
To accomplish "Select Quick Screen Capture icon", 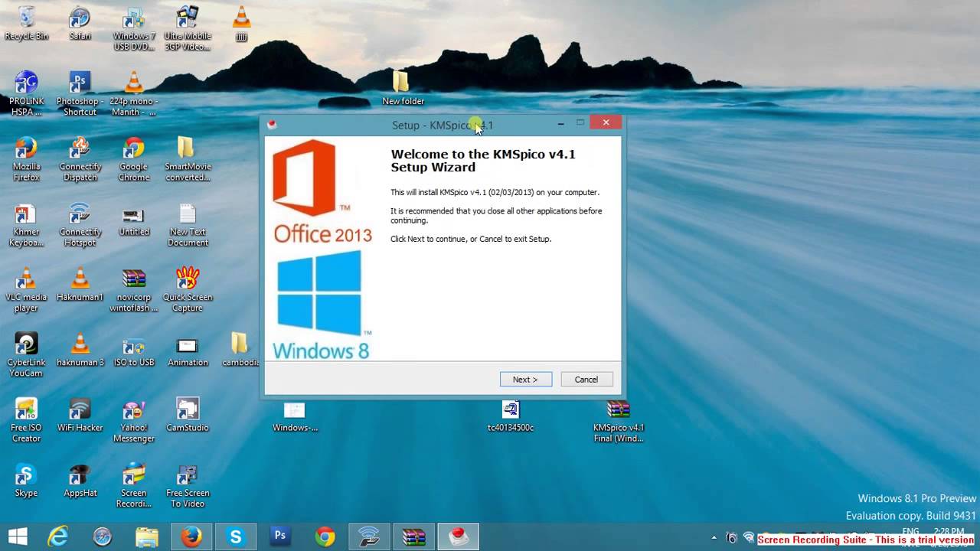I will pos(188,290).
